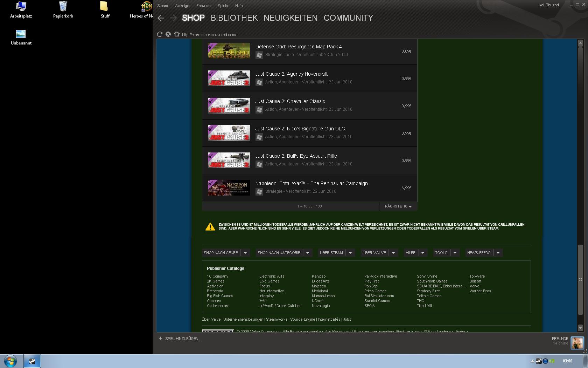Click the Steamworks footer link
588x368 pixels.
276,319
